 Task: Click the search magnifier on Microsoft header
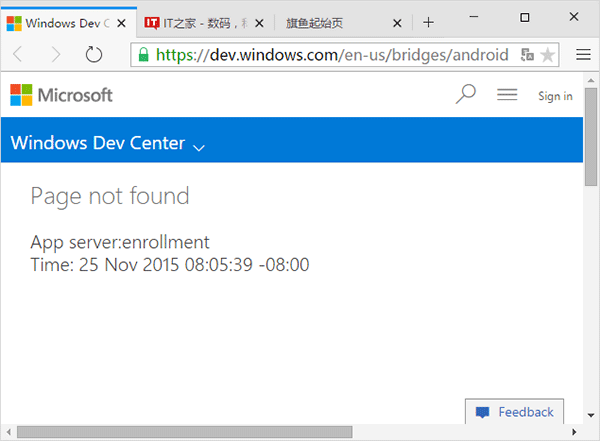click(465, 95)
